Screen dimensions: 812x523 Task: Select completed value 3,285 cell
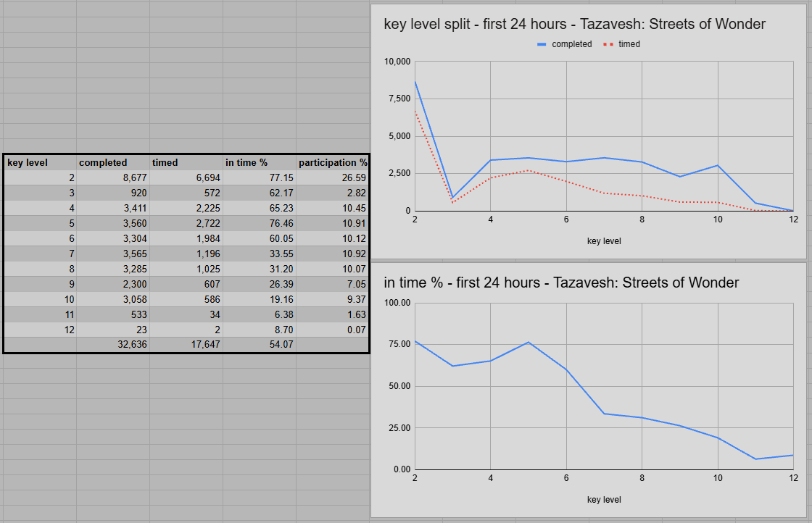pyautogui.click(x=113, y=269)
